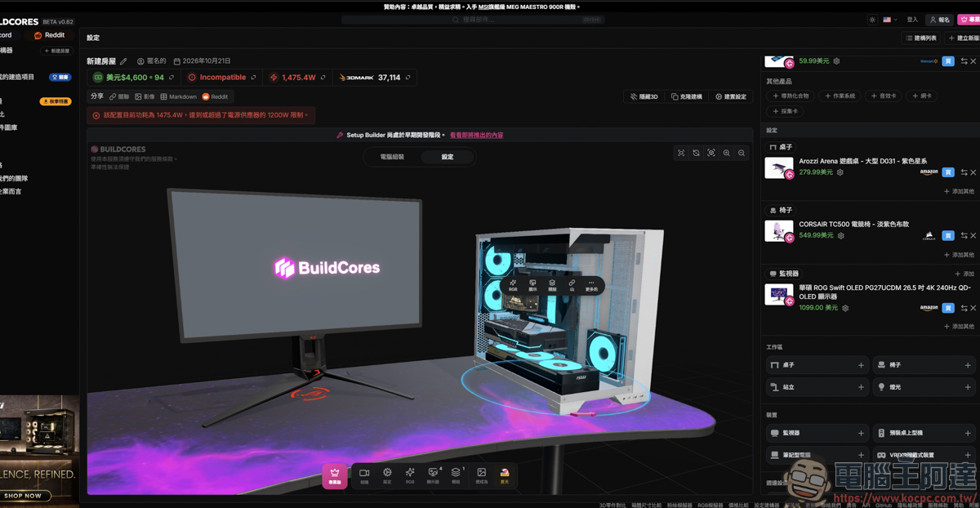Image resolution: width=980 pixels, height=508 pixels.
Task: Open the camera tool in bottom toolbar
Action: 364,475
